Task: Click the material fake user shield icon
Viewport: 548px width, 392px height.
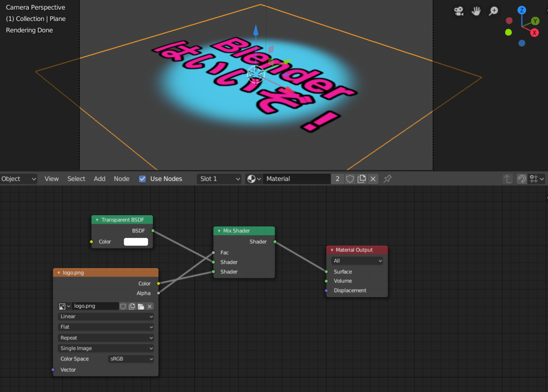Action: pos(350,179)
